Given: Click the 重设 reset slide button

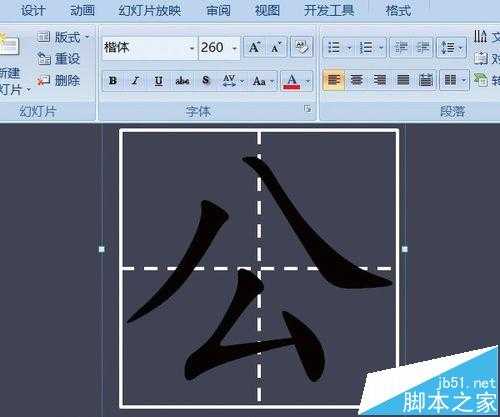Looking at the screenshot, I should click(x=59, y=59).
